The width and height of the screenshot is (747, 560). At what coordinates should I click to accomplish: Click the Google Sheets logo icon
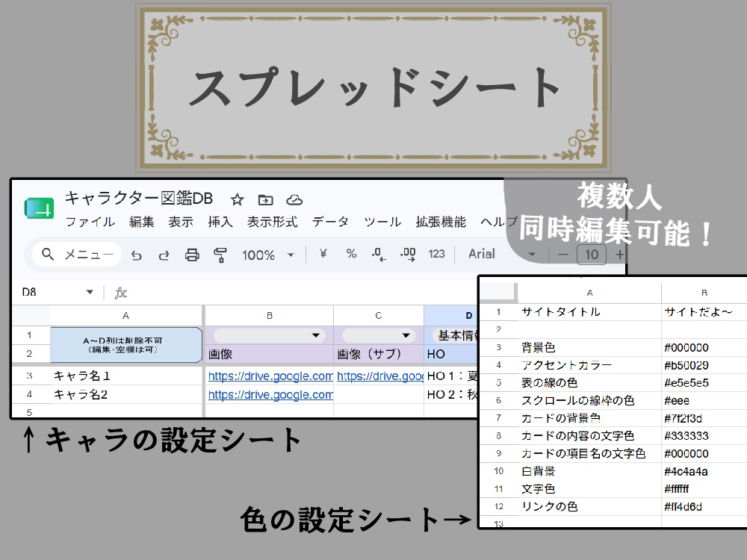coord(39,208)
